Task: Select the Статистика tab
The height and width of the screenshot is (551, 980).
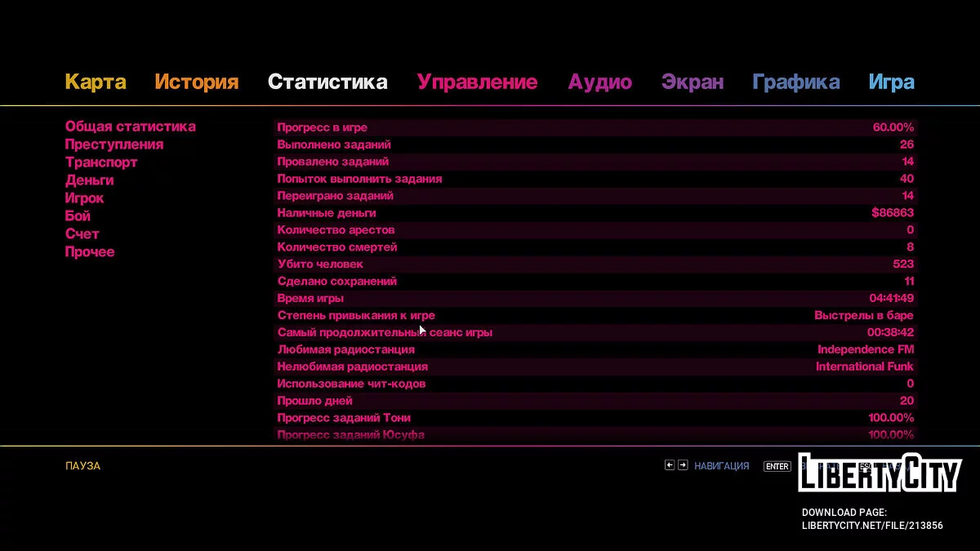Action: click(x=327, y=82)
